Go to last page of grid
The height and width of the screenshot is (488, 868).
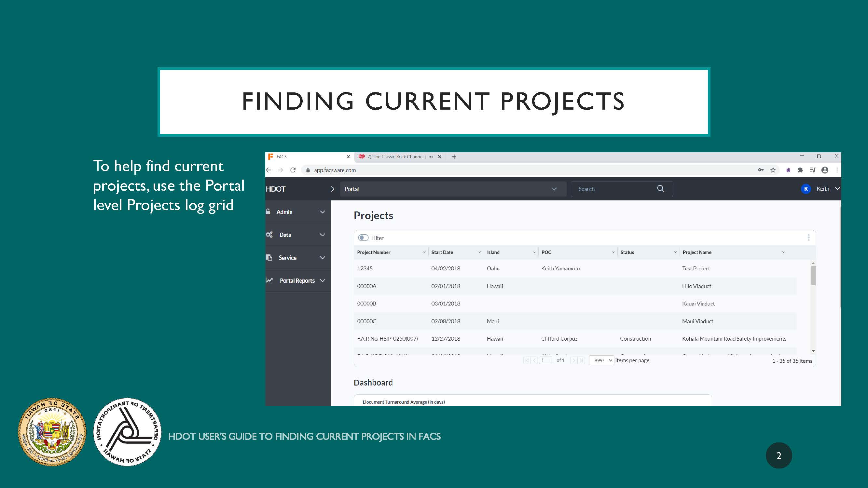click(581, 360)
